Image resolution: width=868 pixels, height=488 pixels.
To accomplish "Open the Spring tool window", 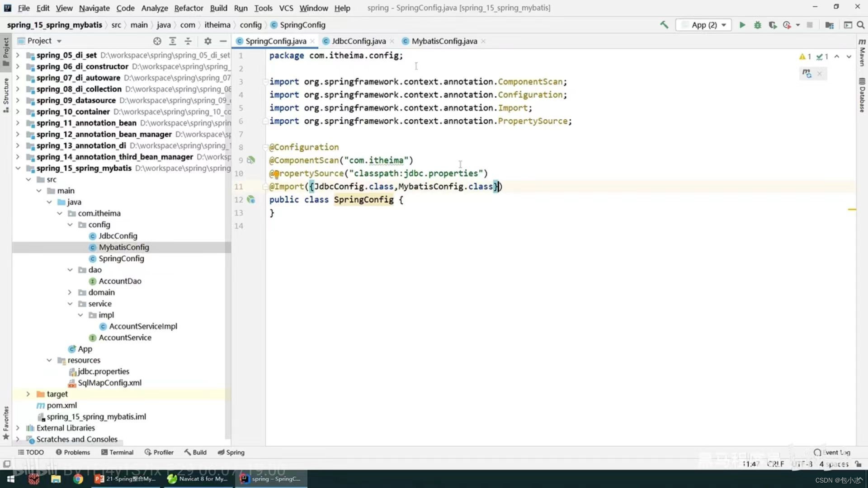I will tap(231, 452).
